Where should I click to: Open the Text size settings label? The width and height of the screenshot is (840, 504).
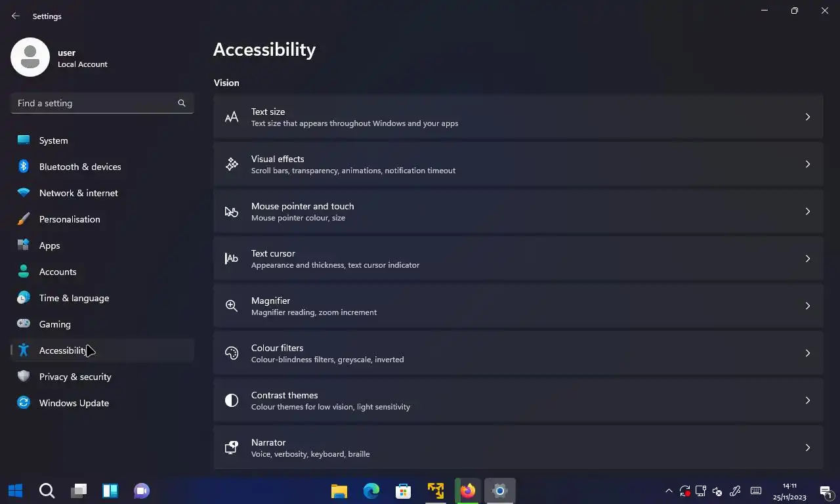pyautogui.click(x=268, y=112)
